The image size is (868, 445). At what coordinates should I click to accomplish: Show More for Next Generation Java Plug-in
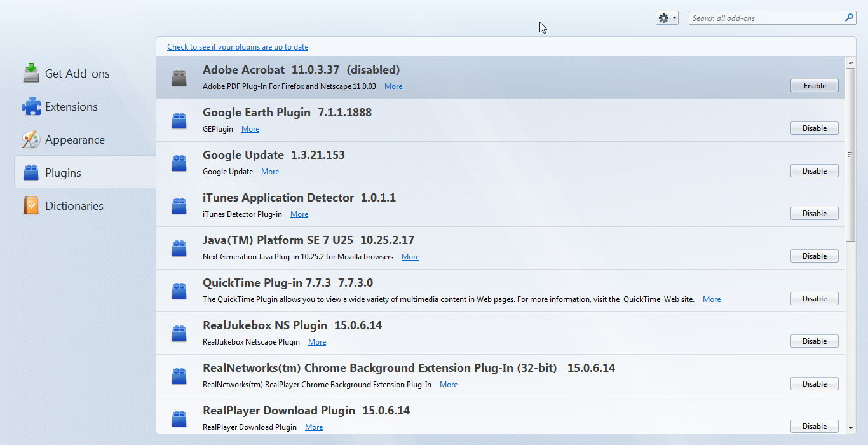pyautogui.click(x=410, y=257)
